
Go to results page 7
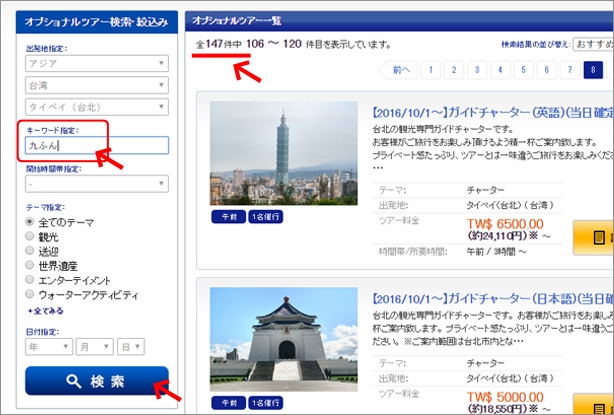pos(572,71)
